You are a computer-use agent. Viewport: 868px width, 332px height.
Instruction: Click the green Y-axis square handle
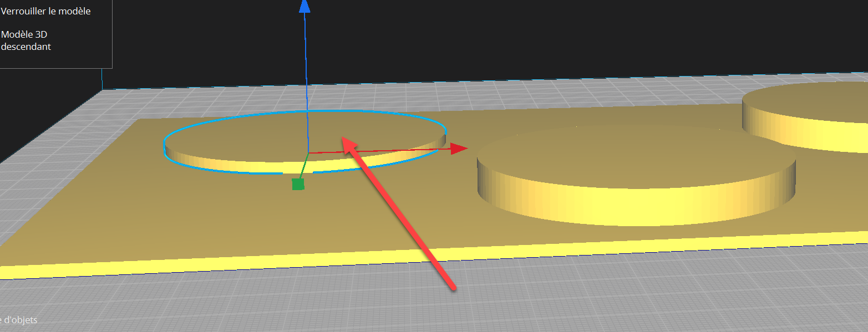click(298, 184)
